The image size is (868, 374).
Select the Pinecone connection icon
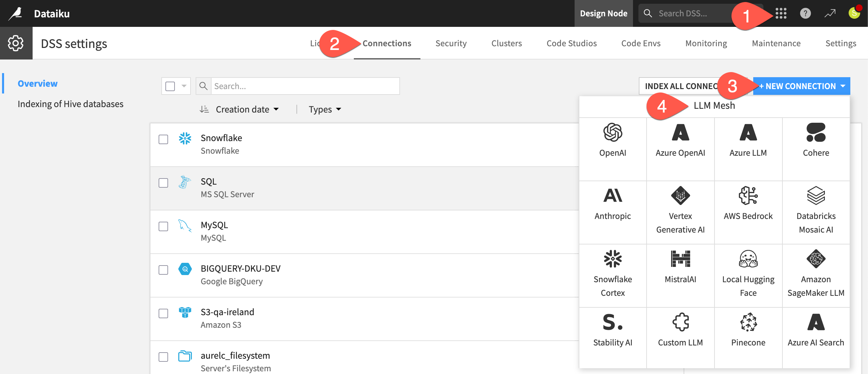click(x=748, y=322)
